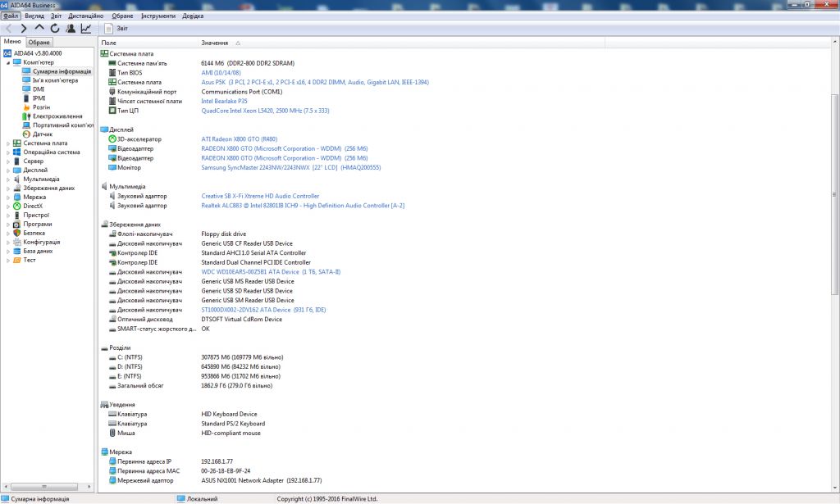This screenshot has width=840, height=504.
Task: Open the Дистанційно menu
Action: click(85, 16)
